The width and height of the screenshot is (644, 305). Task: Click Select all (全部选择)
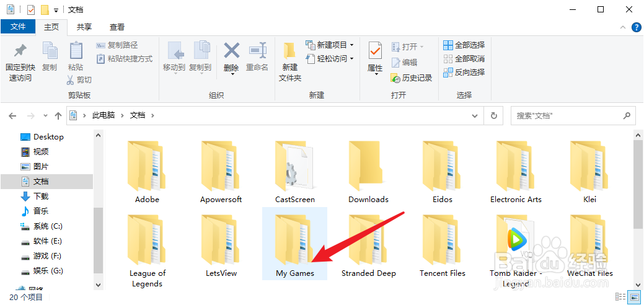[x=464, y=45]
